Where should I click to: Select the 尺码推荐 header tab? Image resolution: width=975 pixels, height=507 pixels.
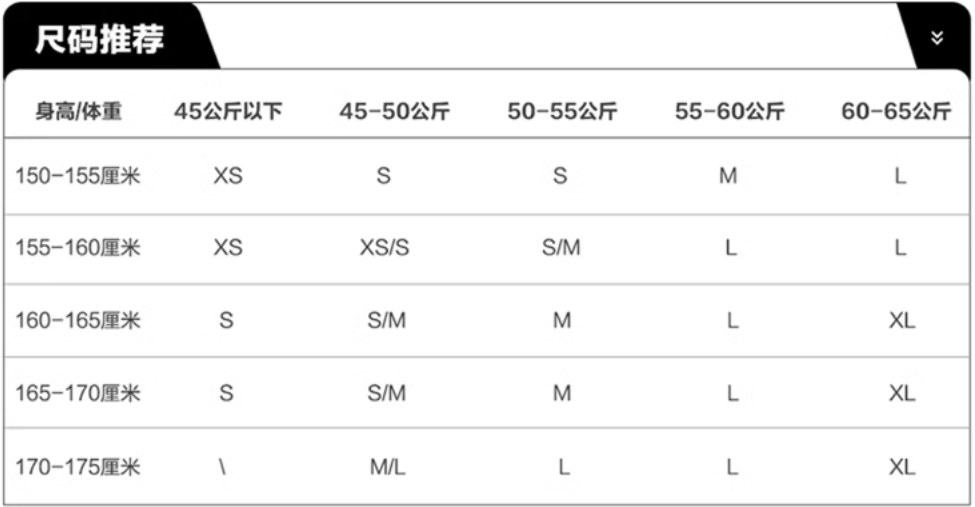[x=100, y=40]
